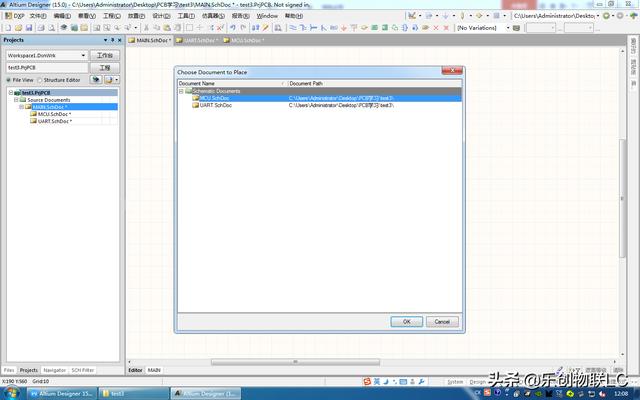
Task: Click the Document Name column header
Action: coord(233,83)
